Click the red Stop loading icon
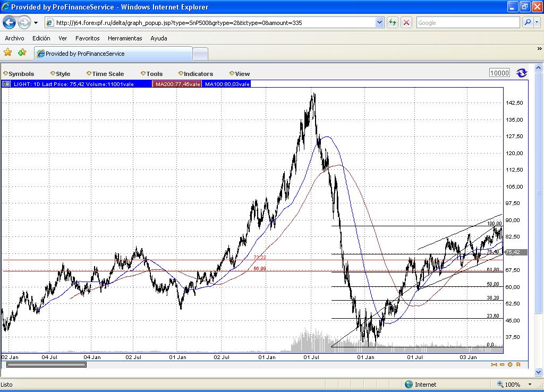544x392 pixels. tap(406, 23)
